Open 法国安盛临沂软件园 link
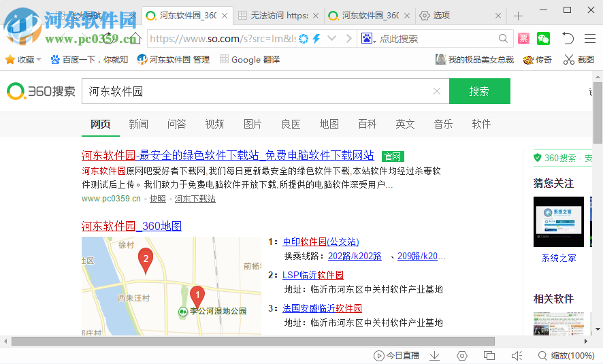603x364 pixels. coord(323,308)
